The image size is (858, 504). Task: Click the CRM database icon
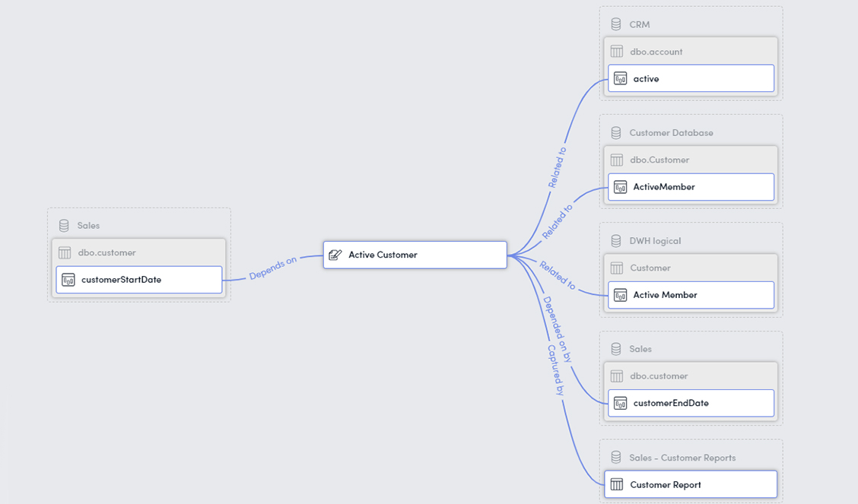point(616,24)
